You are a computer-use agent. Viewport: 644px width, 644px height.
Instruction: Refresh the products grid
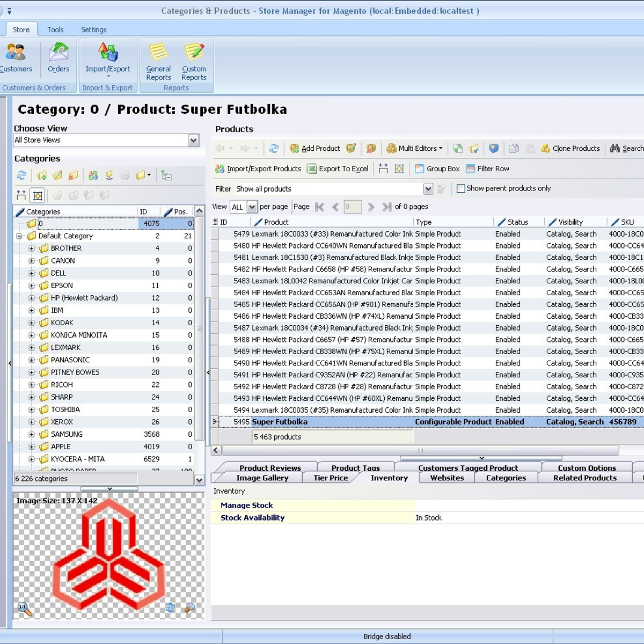(x=274, y=149)
